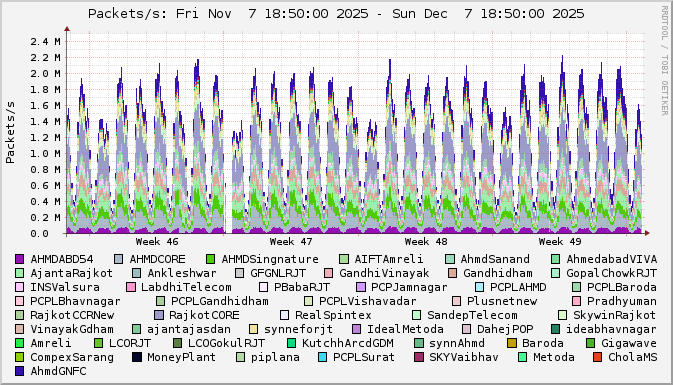Click the RajkotCORE legend color swatch
The height and width of the screenshot is (385, 673).
158,315
